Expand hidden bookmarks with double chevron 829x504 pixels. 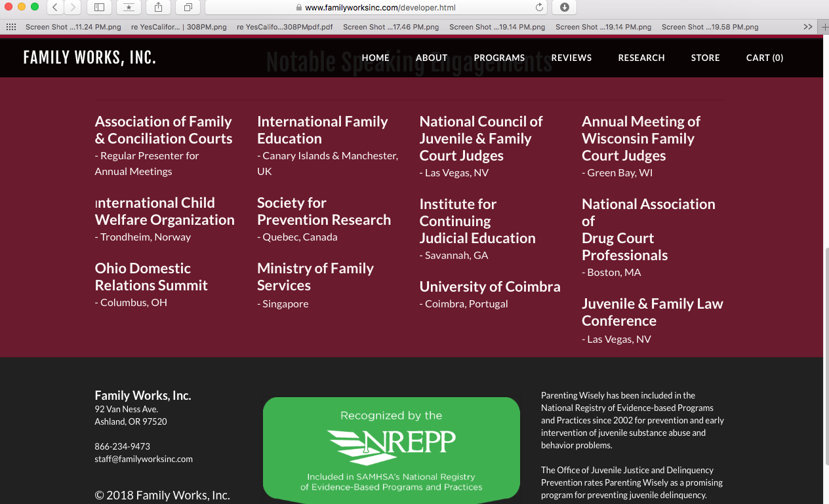(807, 27)
